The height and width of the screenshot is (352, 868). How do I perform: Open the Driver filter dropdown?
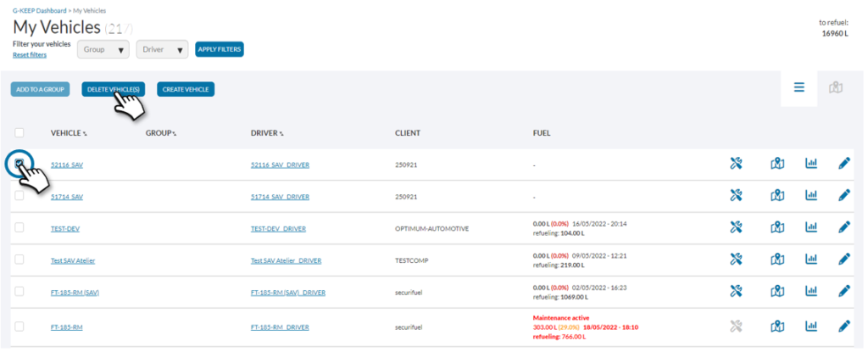[x=163, y=49]
